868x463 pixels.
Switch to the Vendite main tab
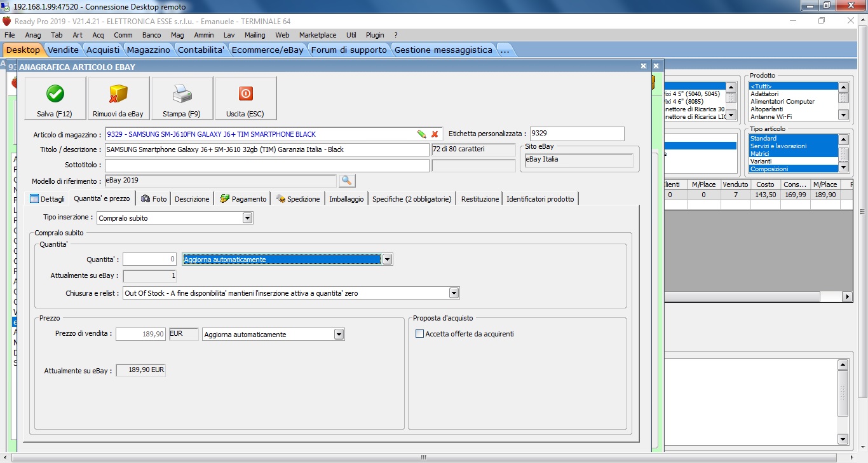click(x=64, y=50)
